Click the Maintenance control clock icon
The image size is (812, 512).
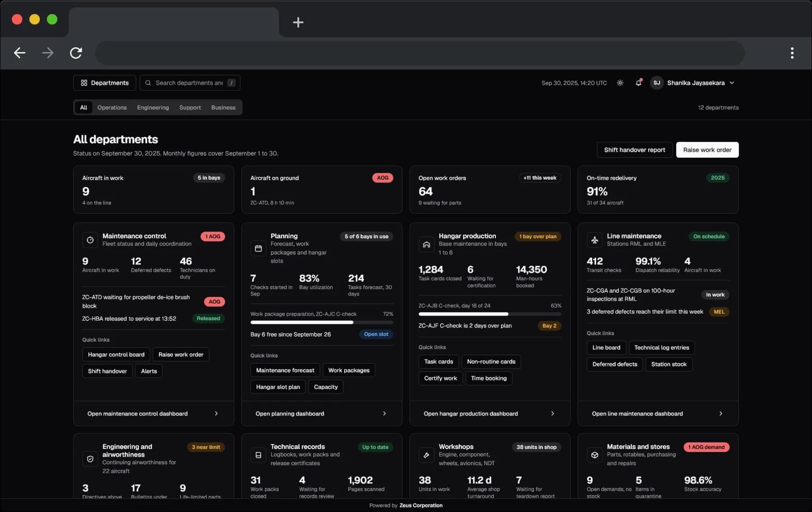[x=90, y=240]
